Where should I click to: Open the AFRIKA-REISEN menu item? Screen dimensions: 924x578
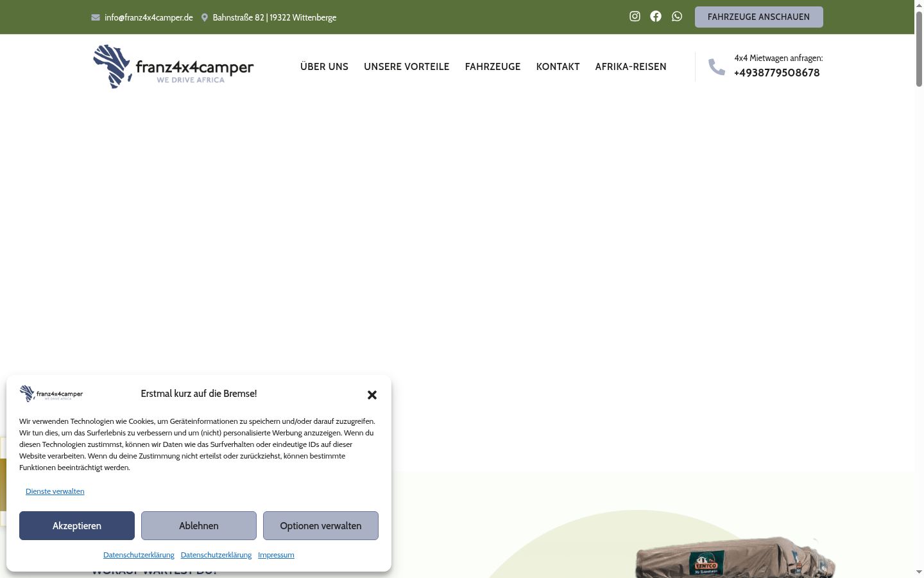click(x=631, y=67)
